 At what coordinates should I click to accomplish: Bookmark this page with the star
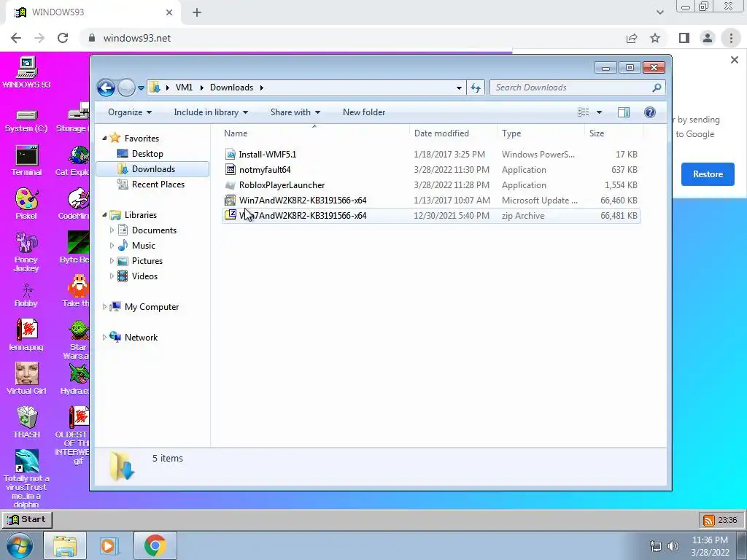pos(655,38)
